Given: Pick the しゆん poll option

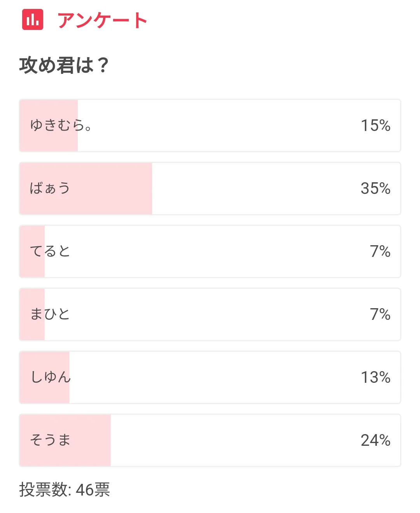Looking at the screenshot, I should (210, 377).
